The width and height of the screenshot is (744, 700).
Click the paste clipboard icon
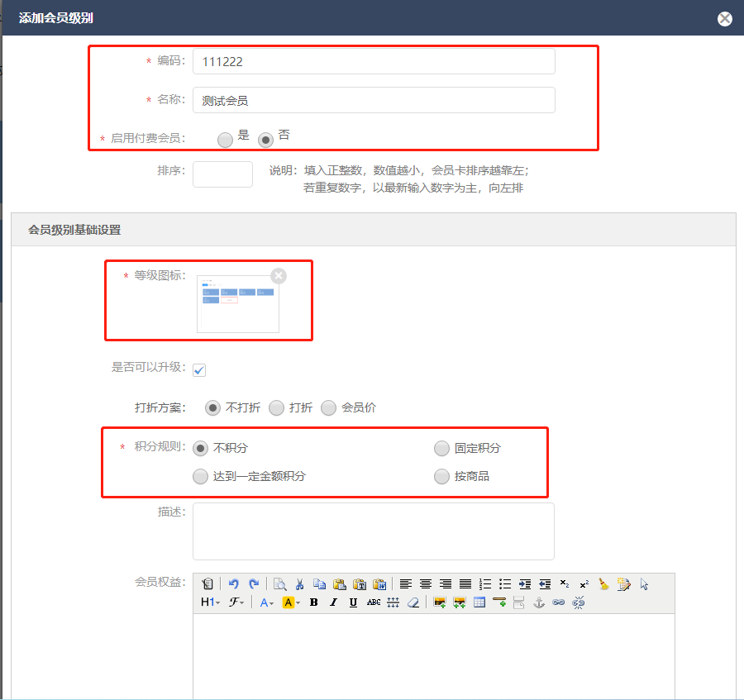click(339, 583)
